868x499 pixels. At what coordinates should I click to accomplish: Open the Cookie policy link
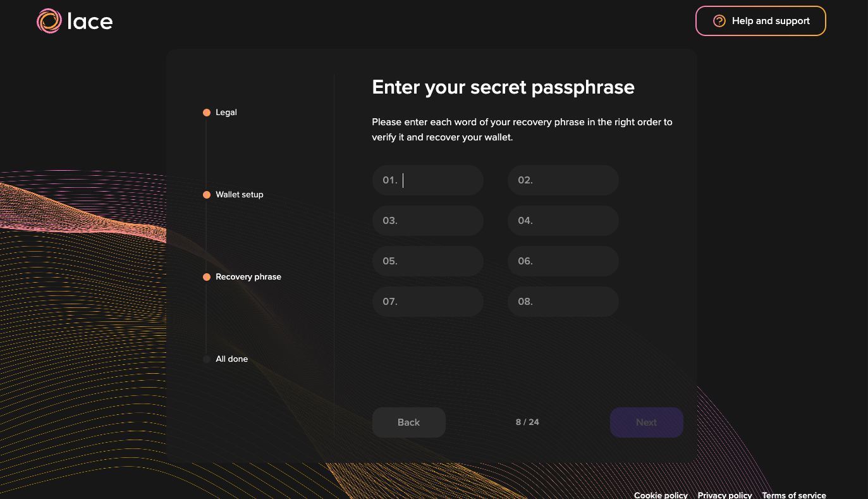click(x=661, y=495)
